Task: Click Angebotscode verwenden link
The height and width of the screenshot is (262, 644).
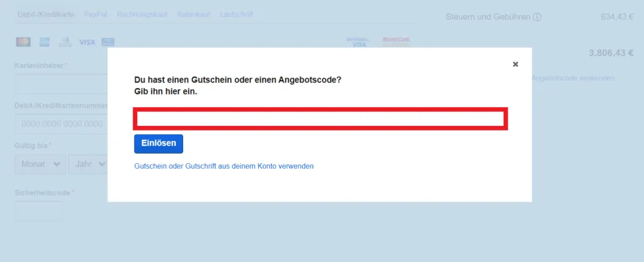Action: point(573,78)
